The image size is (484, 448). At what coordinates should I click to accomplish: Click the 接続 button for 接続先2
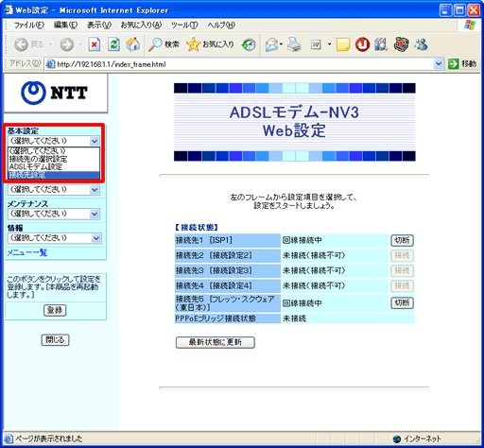402,255
